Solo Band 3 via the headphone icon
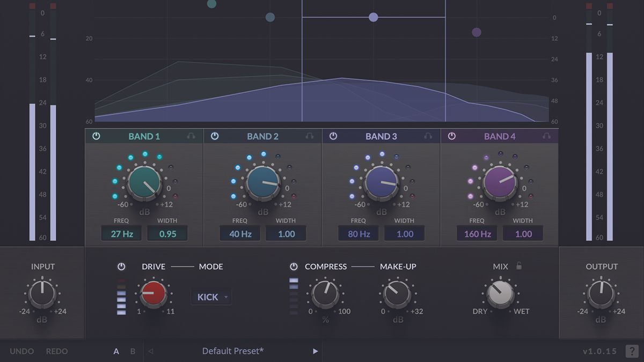Screen dimensions: 644x362 point(428,136)
